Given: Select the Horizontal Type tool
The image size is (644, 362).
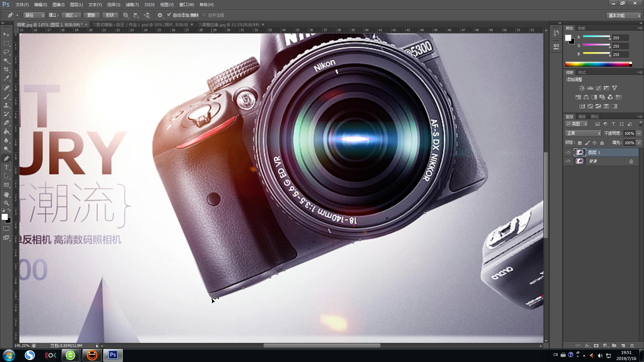Looking at the screenshot, I should (6, 167).
